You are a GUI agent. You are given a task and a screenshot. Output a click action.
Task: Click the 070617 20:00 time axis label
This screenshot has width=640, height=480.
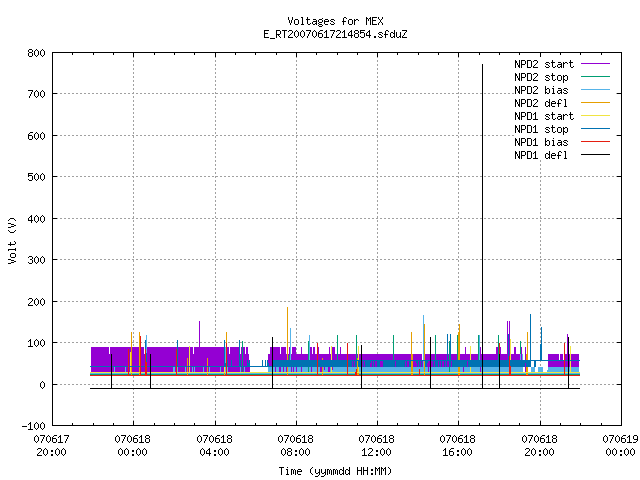tap(51, 446)
